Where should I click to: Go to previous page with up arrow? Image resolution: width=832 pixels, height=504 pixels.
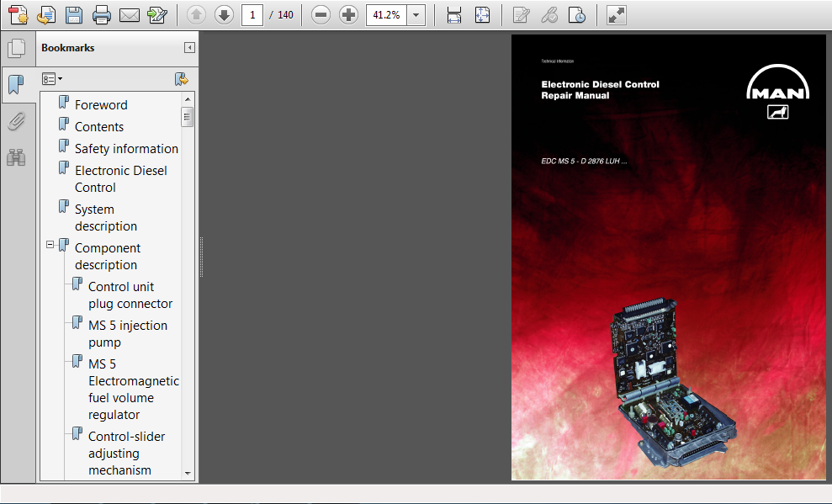pyautogui.click(x=196, y=15)
